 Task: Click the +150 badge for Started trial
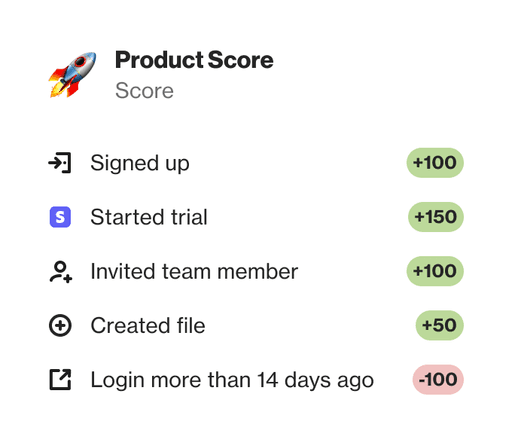click(x=436, y=217)
